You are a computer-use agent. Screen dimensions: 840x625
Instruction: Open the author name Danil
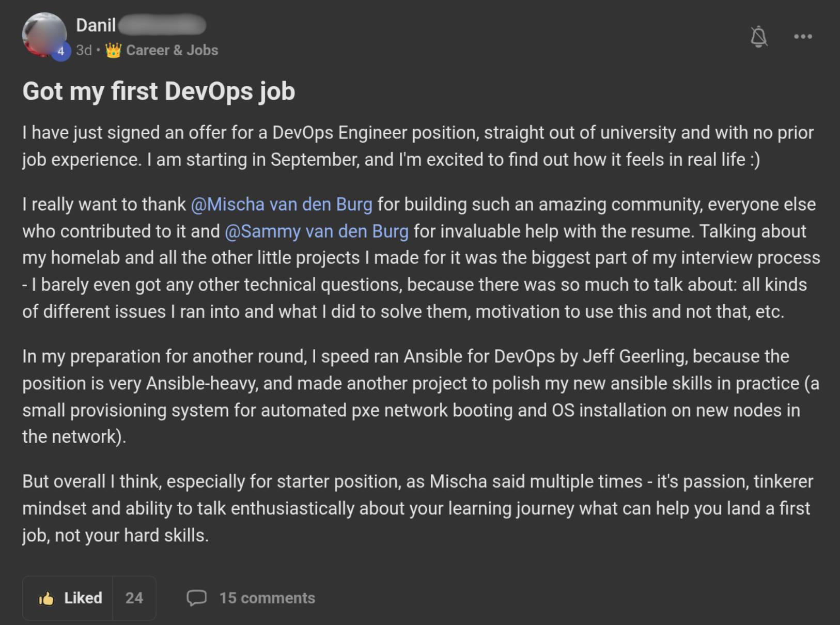pos(96,25)
